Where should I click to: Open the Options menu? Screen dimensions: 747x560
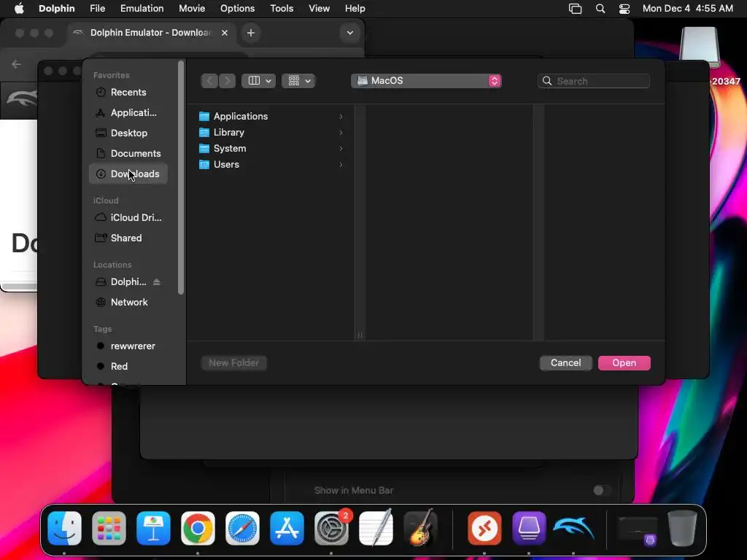tap(237, 9)
